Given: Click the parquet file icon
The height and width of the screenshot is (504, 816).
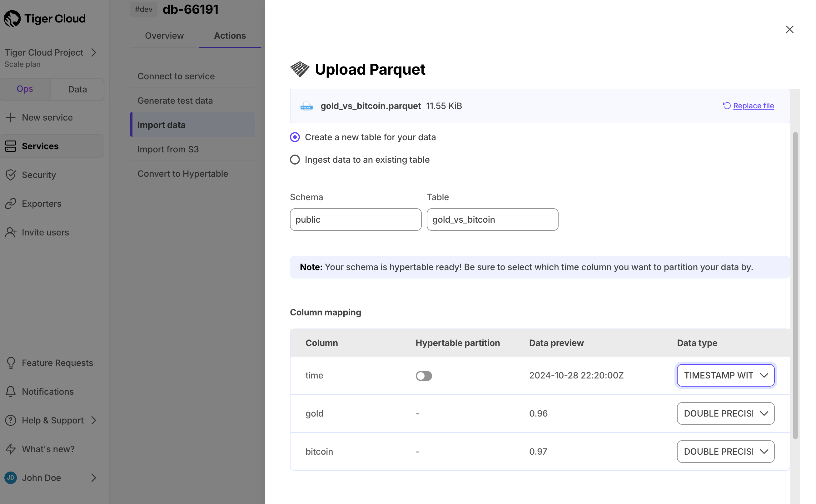Looking at the screenshot, I should [x=306, y=106].
